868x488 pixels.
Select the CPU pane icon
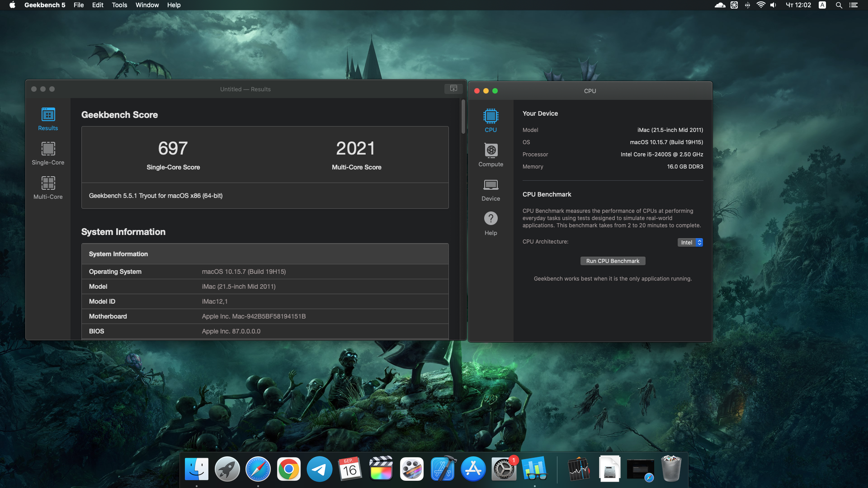point(491,121)
